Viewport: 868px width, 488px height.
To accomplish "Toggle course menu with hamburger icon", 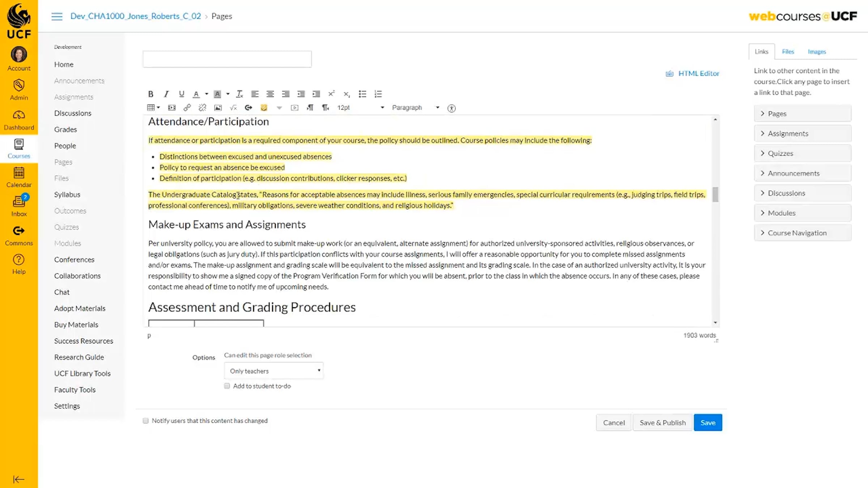I will pyautogui.click(x=57, y=16).
